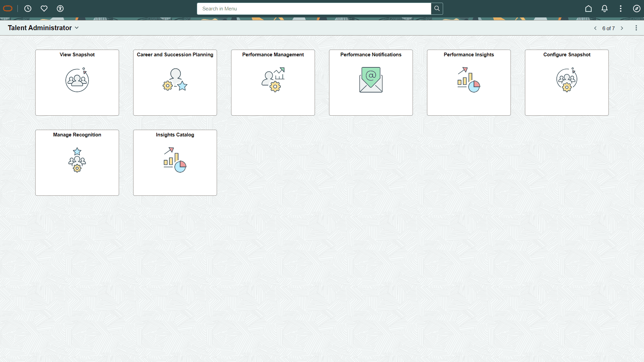Open homepage options three-dot menu
644x362 pixels.
636,28
